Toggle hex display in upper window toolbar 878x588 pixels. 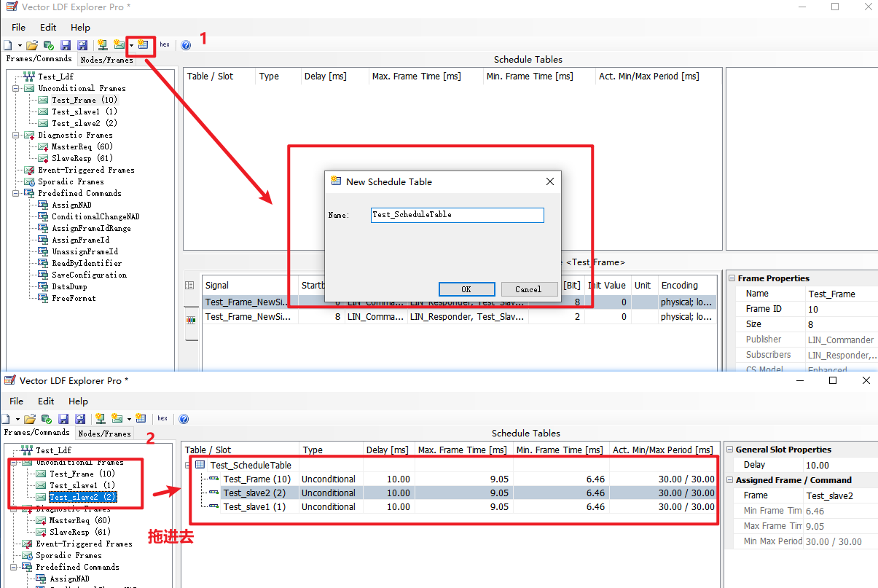pyautogui.click(x=165, y=45)
